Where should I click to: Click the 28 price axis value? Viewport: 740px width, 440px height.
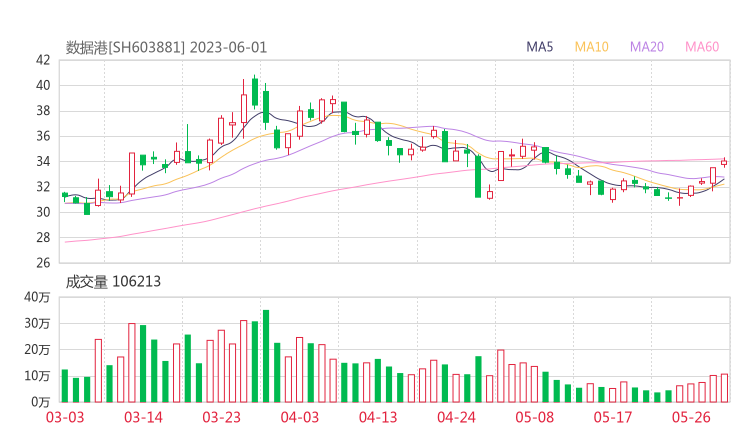tap(43, 237)
